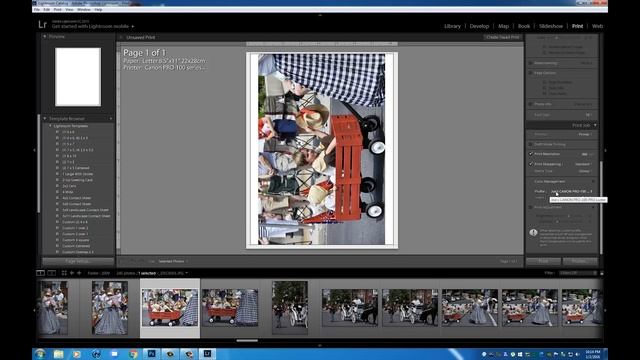Enable the Page Numbers option
This screenshot has height=360, width=640.
(544, 82)
